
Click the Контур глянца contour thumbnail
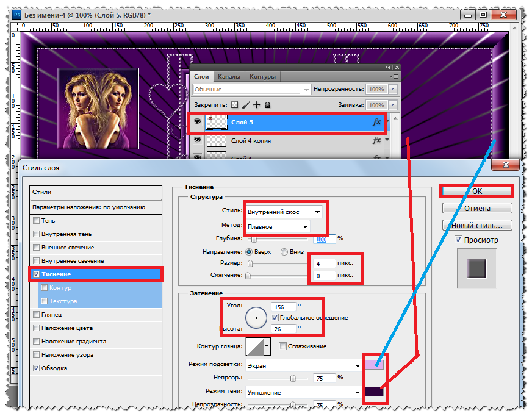tap(255, 346)
